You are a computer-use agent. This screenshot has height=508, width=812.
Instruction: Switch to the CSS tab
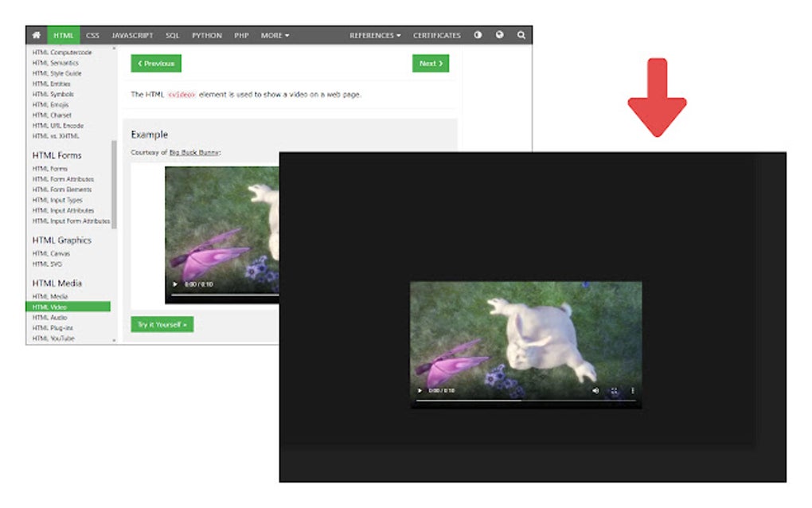click(93, 35)
